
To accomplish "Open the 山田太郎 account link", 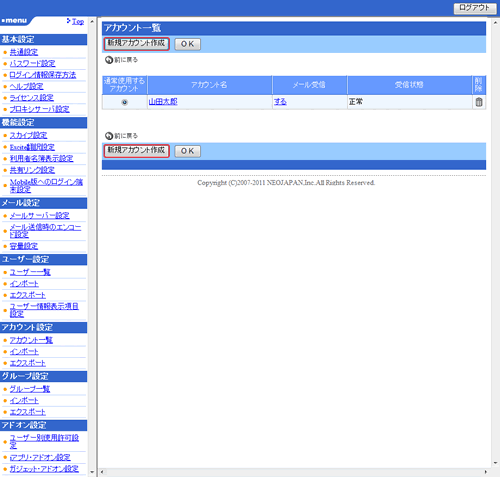I will [163, 102].
